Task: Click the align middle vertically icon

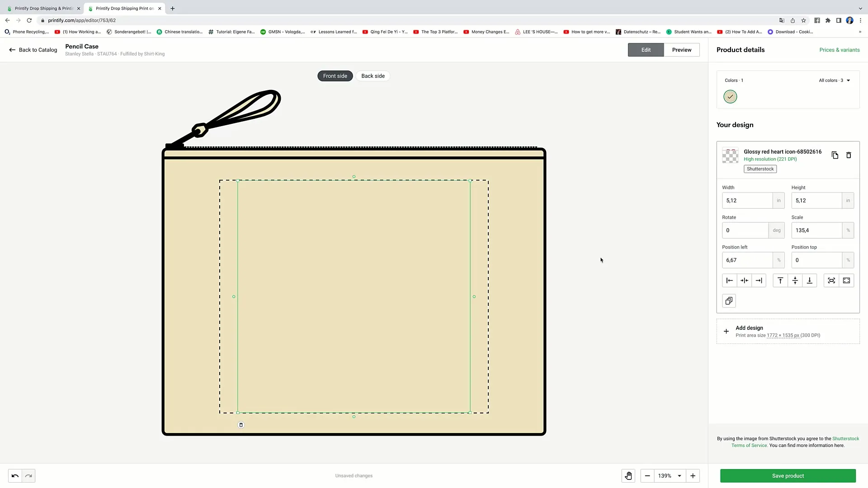Action: (x=795, y=280)
